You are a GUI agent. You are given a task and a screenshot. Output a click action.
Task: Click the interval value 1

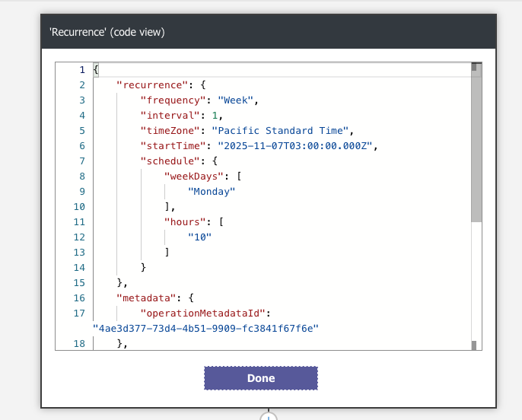click(x=215, y=116)
